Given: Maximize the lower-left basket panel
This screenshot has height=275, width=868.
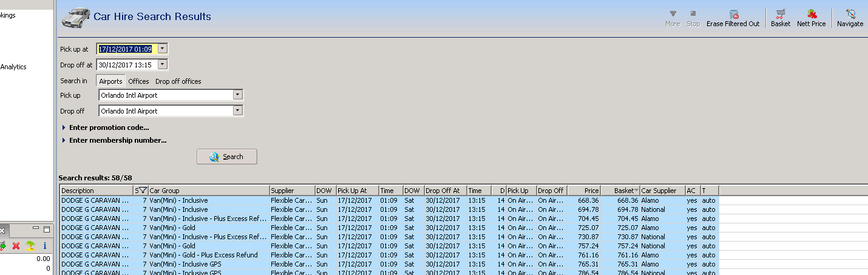Looking at the screenshot, I should point(46,229).
